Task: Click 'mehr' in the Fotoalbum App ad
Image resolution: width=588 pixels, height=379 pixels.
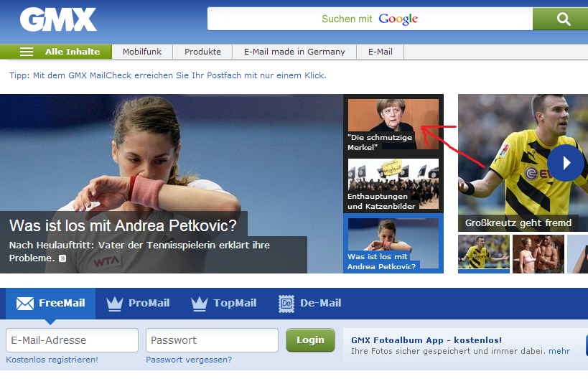Action: pyautogui.click(x=559, y=351)
